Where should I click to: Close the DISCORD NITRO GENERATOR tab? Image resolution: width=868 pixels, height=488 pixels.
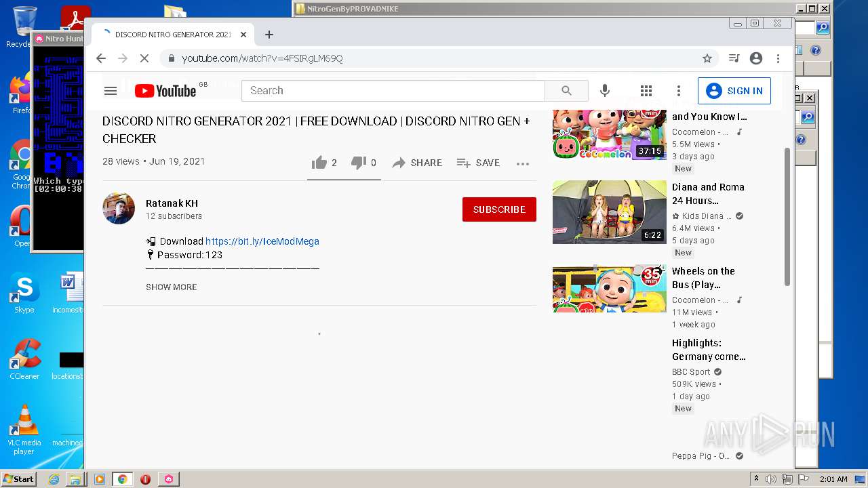point(243,35)
